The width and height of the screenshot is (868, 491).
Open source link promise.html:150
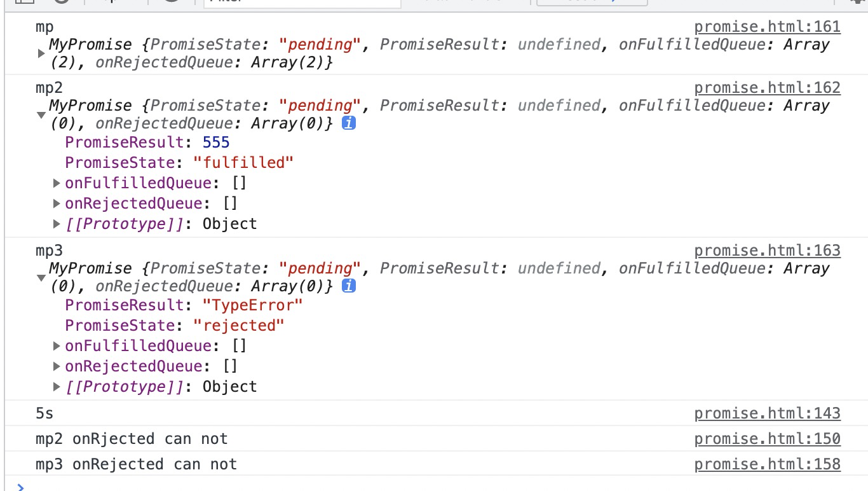(767, 439)
